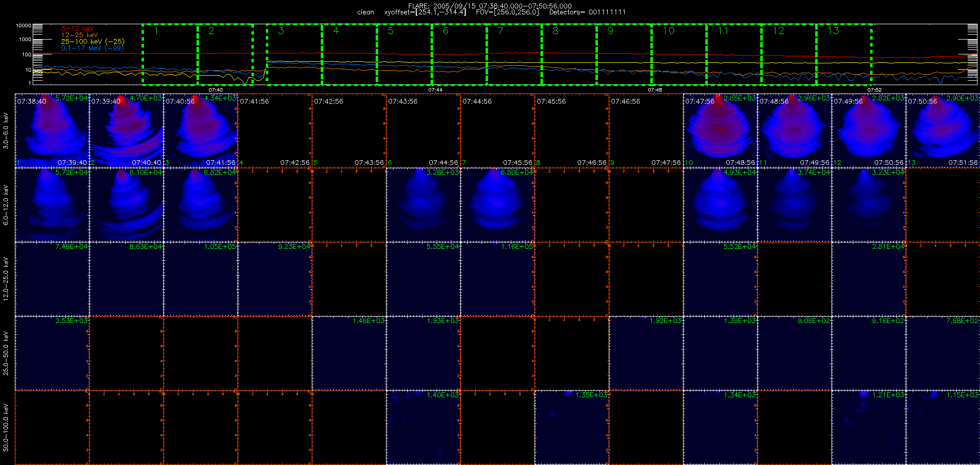Select the 12.0-25.0 keV image labeled 9.23E+04
The width and height of the screenshot is (980, 465).
pos(275,279)
